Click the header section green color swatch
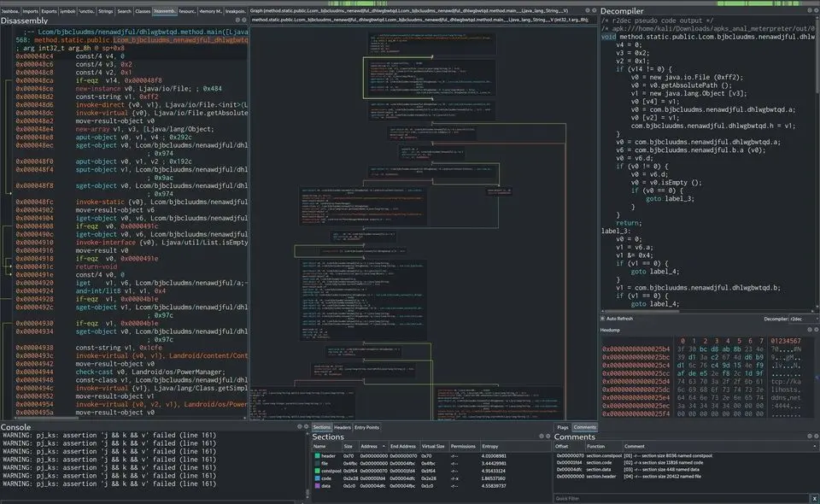This screenshot has width=820, height=504. point(317,456)
